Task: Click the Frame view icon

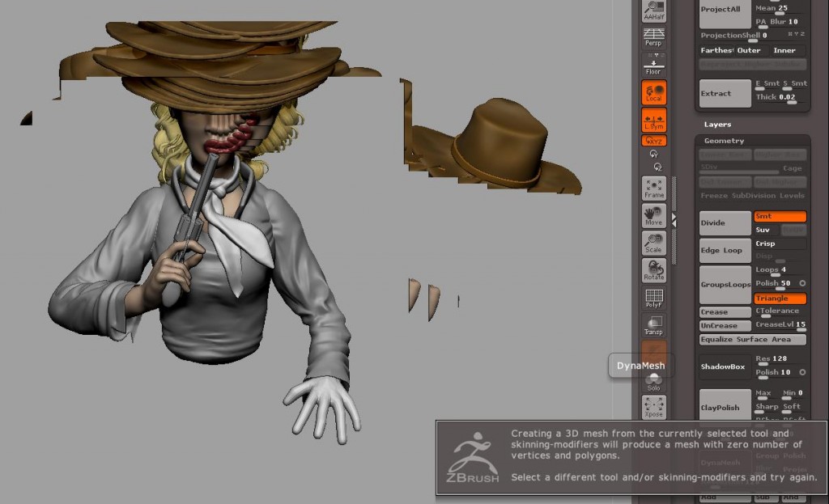Action: coord(654,188)
